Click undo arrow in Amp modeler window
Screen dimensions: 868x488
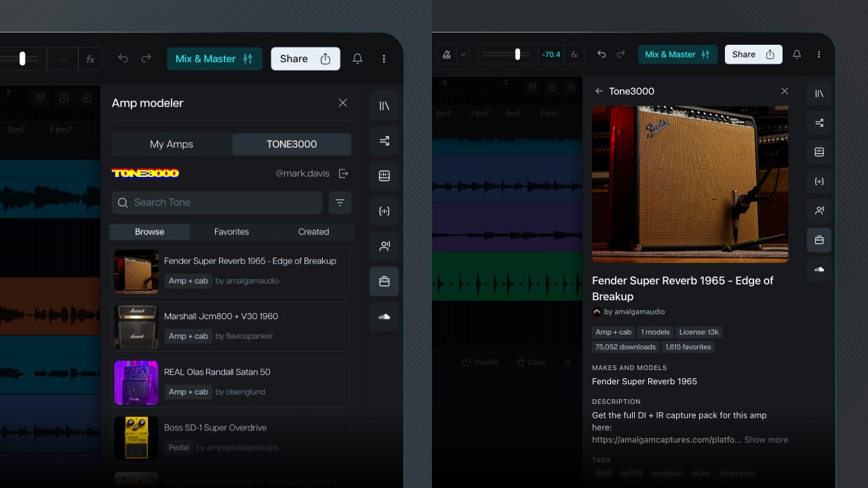point(123,59)
